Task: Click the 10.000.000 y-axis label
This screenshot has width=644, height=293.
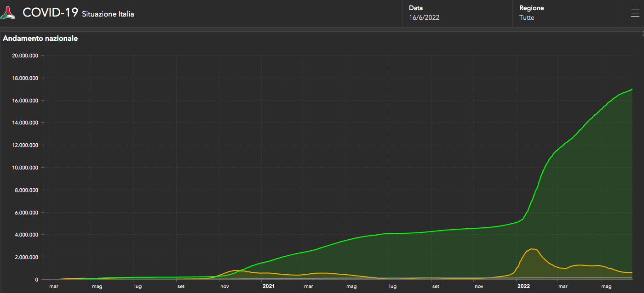Action: 27,168
